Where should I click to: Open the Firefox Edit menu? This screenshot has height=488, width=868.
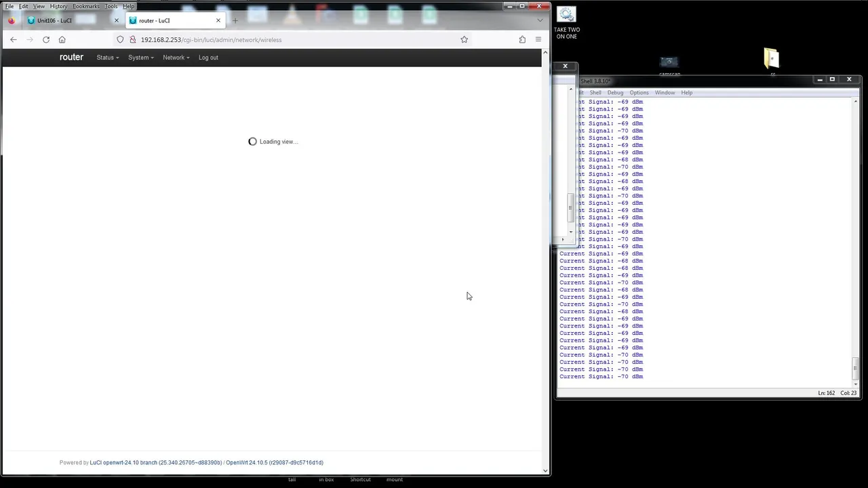23,6
